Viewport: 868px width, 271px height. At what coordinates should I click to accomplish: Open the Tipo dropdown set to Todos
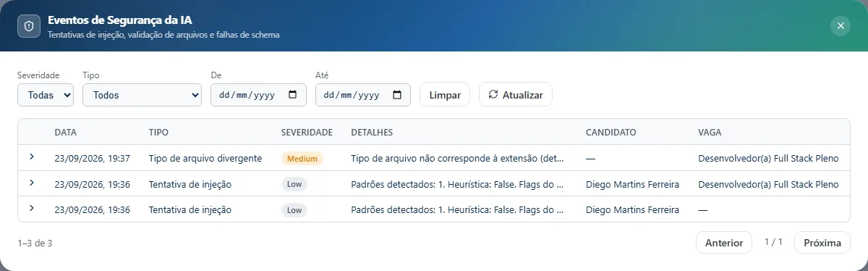[x=142, y=95]
